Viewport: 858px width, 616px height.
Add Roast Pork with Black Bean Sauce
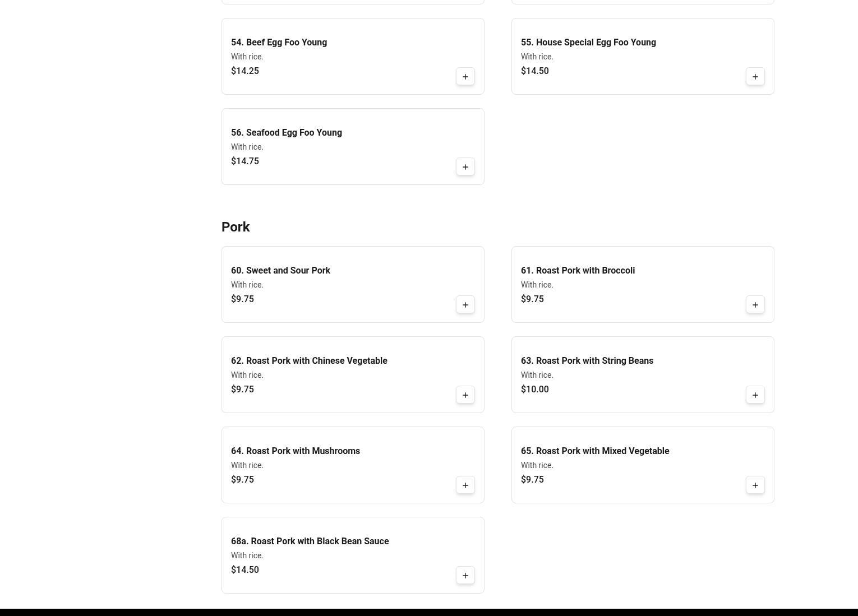coord(465,576)
